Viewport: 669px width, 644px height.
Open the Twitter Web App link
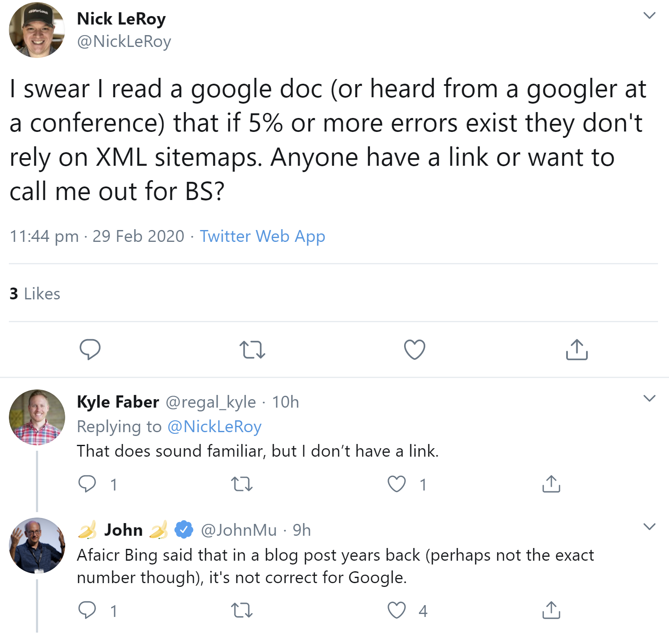click(262, 236)
